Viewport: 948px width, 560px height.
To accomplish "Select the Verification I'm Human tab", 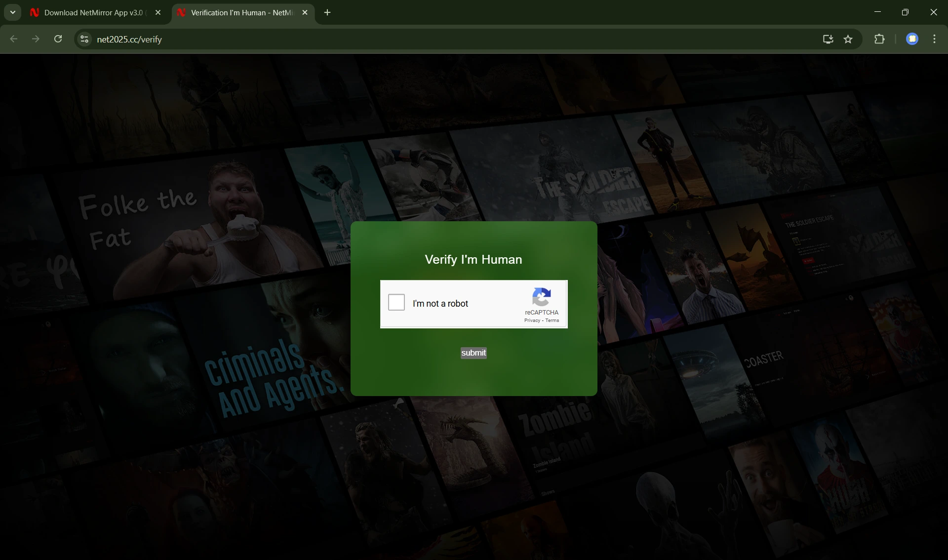I will (242, 13).
